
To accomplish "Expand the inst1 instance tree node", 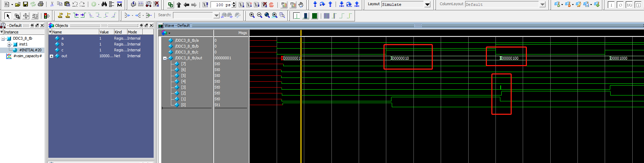I will 9,44.
